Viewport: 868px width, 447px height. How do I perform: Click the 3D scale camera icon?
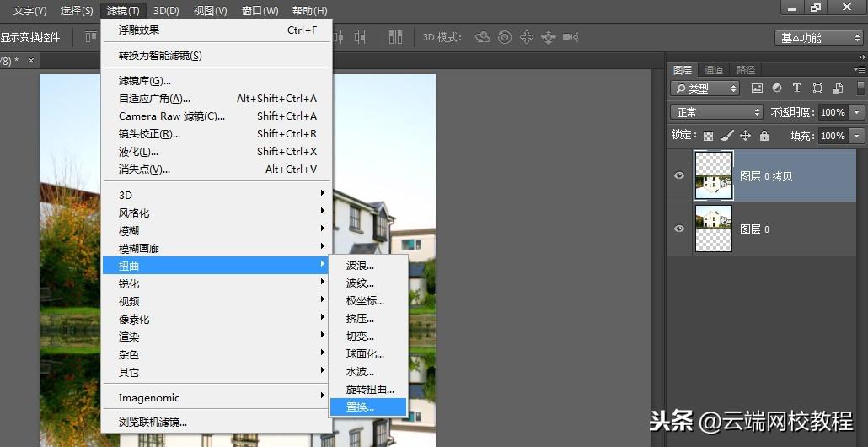click(571, 37)
